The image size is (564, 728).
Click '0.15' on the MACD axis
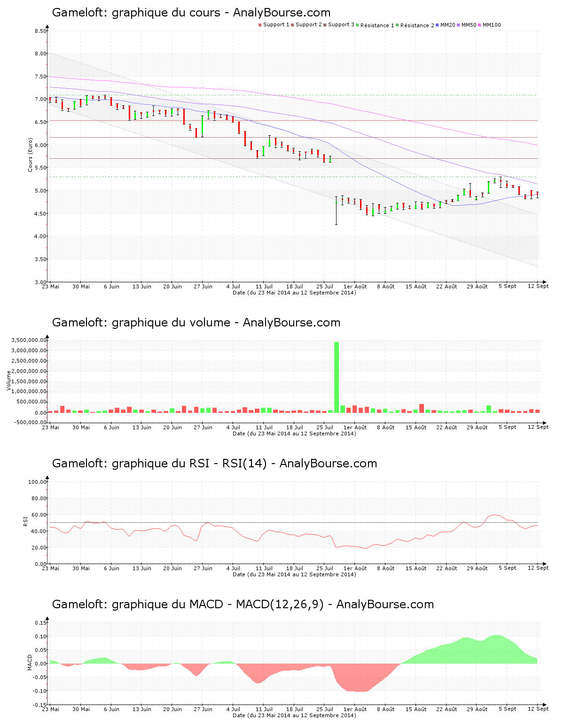(41, 623)
